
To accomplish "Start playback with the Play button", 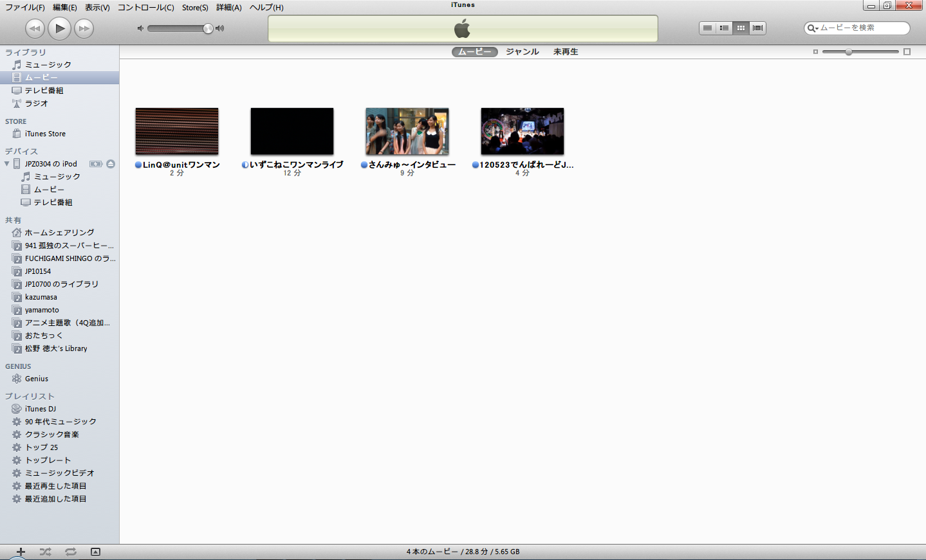I will [x=60, y=28].
